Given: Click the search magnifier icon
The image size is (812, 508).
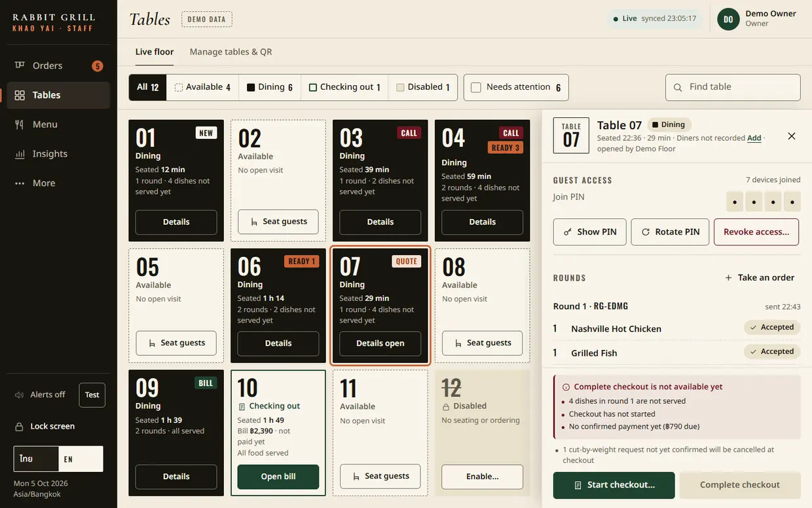Looking at the screenshot, I should click(x=678, y=87).
